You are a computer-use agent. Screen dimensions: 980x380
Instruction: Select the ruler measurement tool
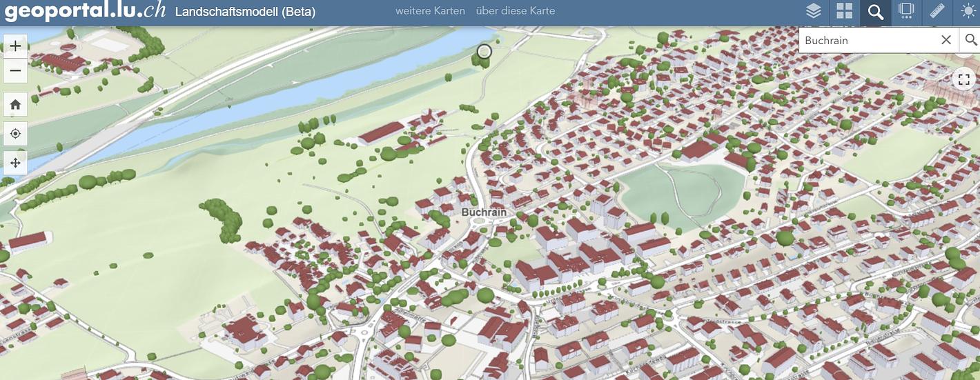coord(937,12)
